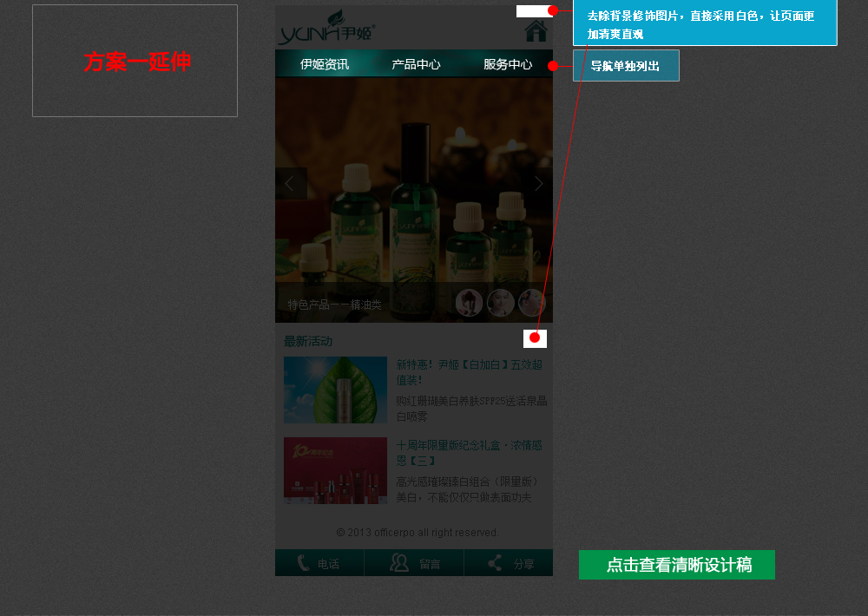Open the 产品中心 nav tab

[417, 64]
